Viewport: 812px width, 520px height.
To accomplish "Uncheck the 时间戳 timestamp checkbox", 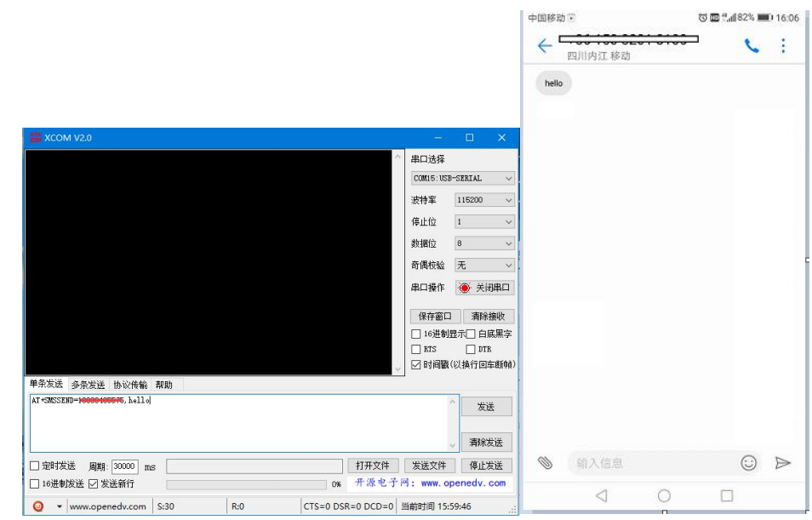I will [415, 366].
